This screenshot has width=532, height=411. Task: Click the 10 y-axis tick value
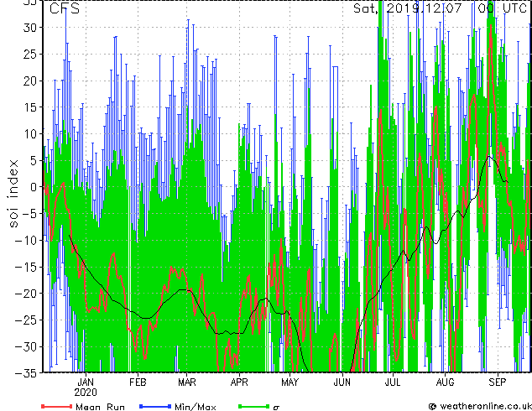29,134
